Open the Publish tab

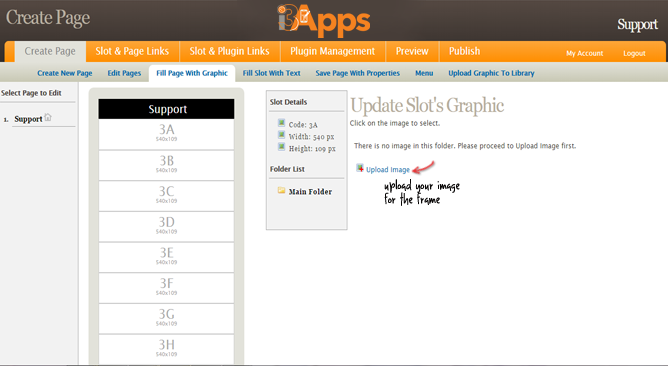click(464, 51)
